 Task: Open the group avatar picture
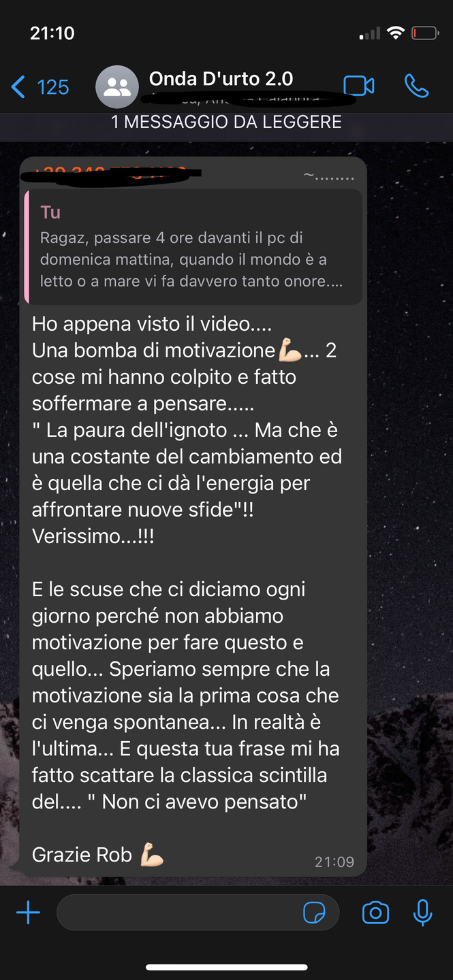coord(117,86)
